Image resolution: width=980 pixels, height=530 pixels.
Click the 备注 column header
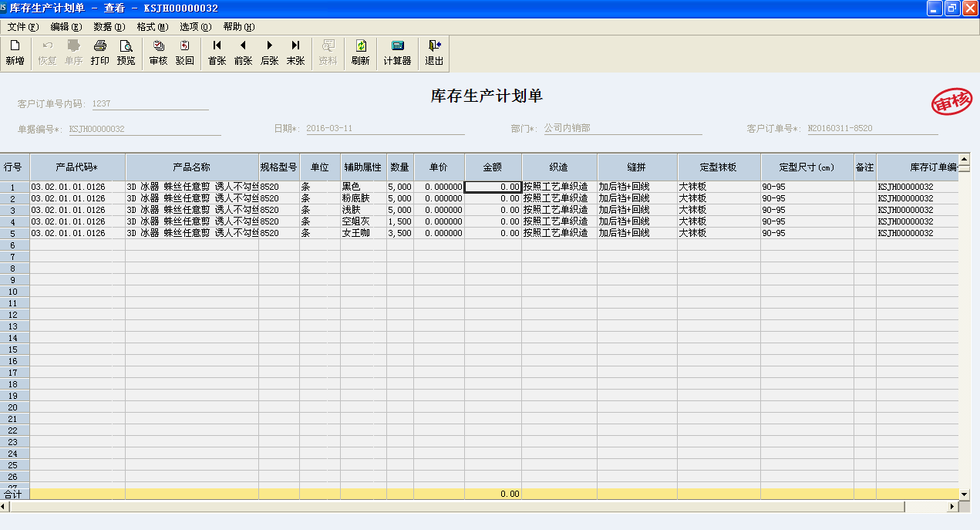pyautogui.click(x=865, y=167)
